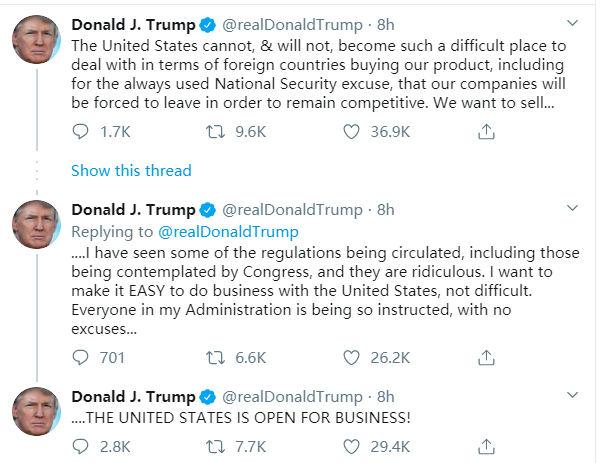Open Donald J. Trump's name on first tweet
This screenshot has width=603, height=463.
[x=133, y=22]
